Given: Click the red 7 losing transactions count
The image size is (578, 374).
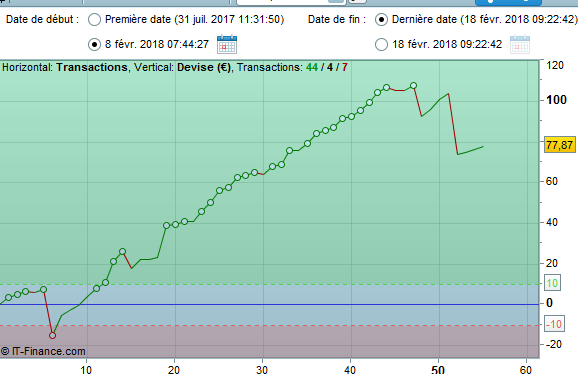Looking at the screenshot, I should tap(344, 67).
